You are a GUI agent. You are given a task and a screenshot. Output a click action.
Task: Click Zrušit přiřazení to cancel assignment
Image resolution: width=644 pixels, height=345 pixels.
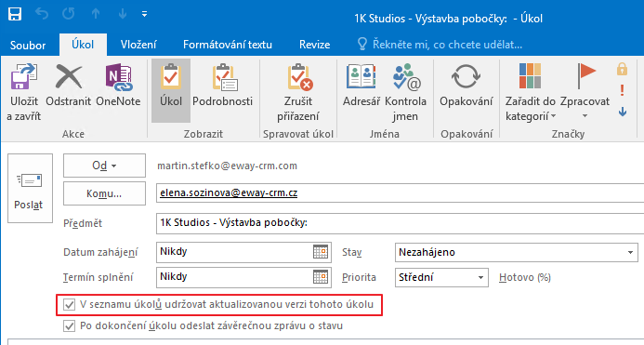pyautogui.click(x=298, y=92)
